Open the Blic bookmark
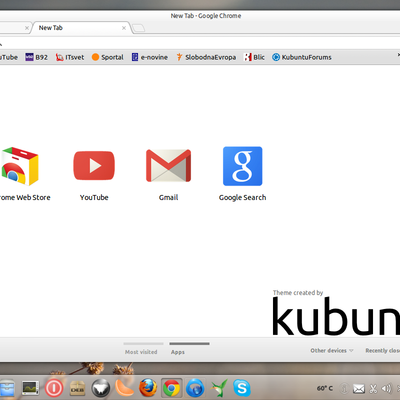400x400 pixels. 254,57
